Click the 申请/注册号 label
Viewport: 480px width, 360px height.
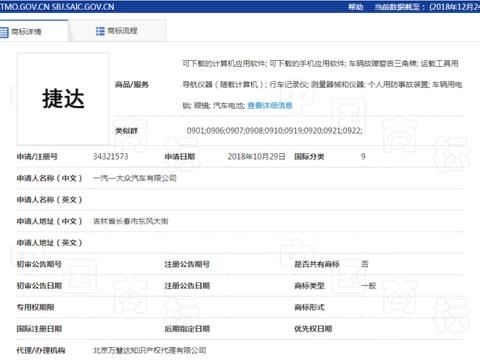37,156
